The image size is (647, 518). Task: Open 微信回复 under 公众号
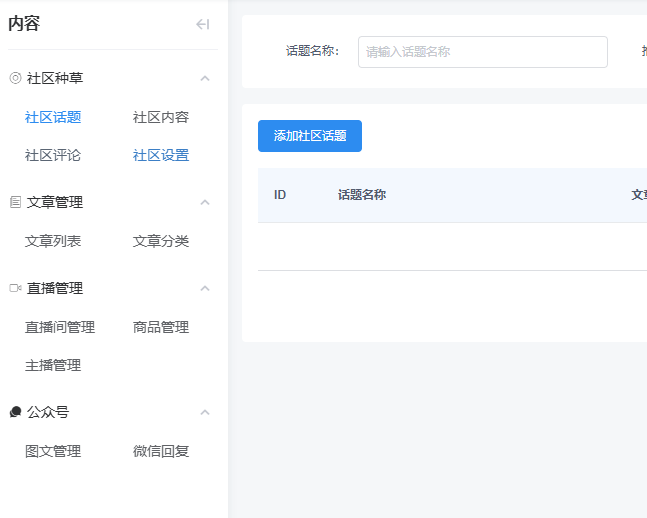tap(161, 451)
